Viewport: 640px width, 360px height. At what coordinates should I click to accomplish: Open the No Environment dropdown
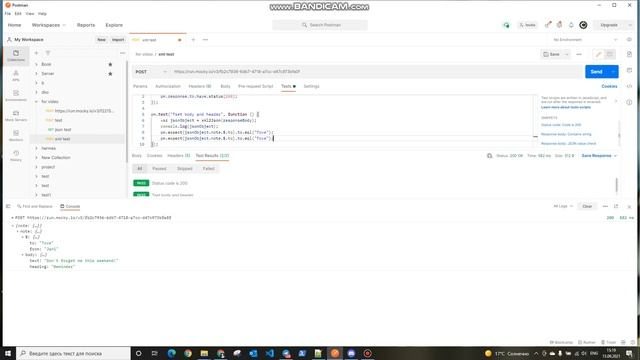coord(585,40)
